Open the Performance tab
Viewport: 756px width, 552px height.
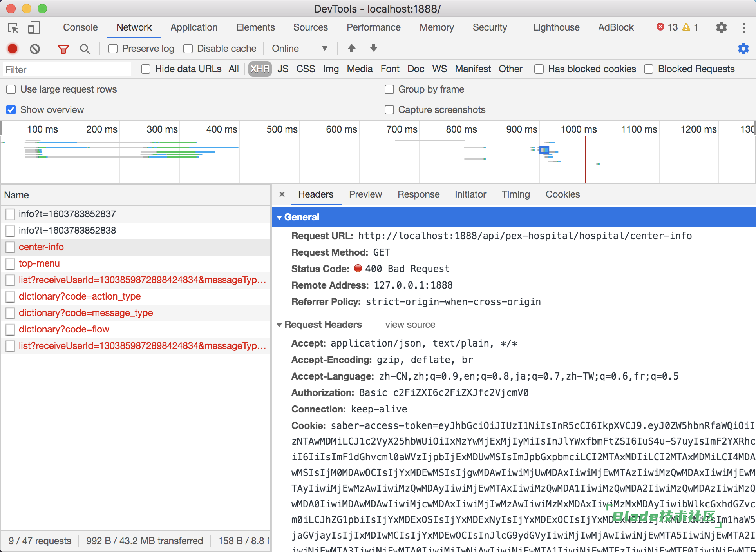tap(374, 27)
